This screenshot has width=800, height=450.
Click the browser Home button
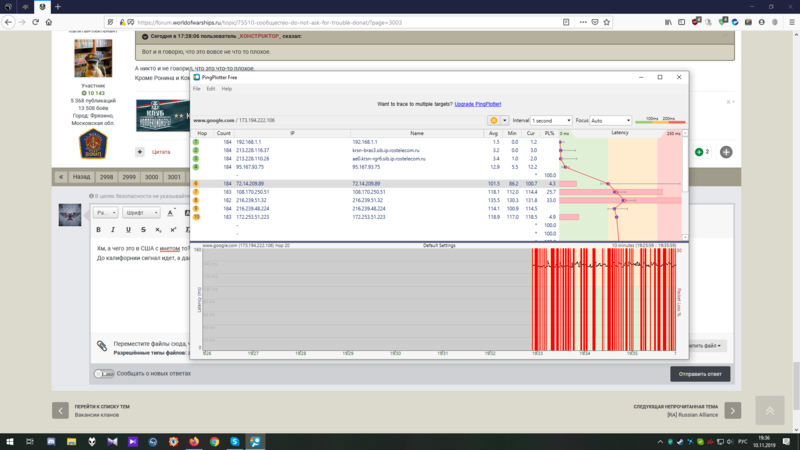click(x=49, y=22)
